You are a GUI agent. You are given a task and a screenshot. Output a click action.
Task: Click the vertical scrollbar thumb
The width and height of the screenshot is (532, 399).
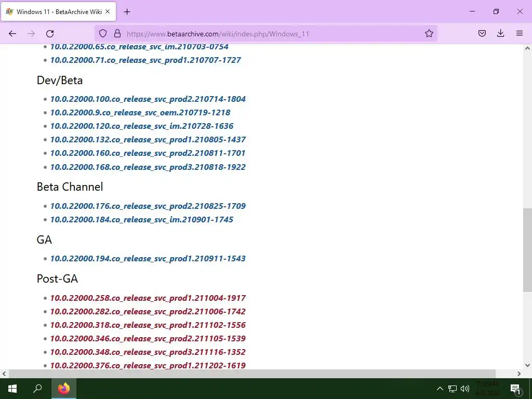[x=527, y=250]
